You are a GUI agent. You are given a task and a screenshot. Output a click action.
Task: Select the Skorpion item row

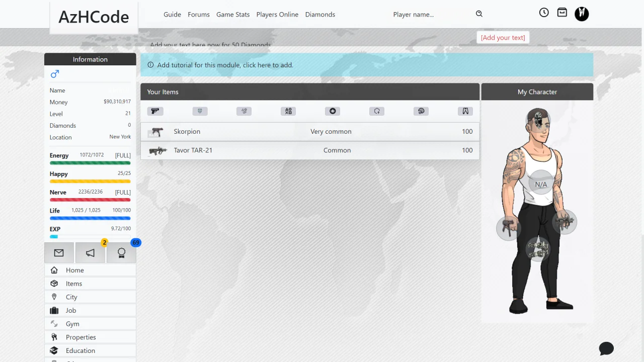click(x=310, y=132)
